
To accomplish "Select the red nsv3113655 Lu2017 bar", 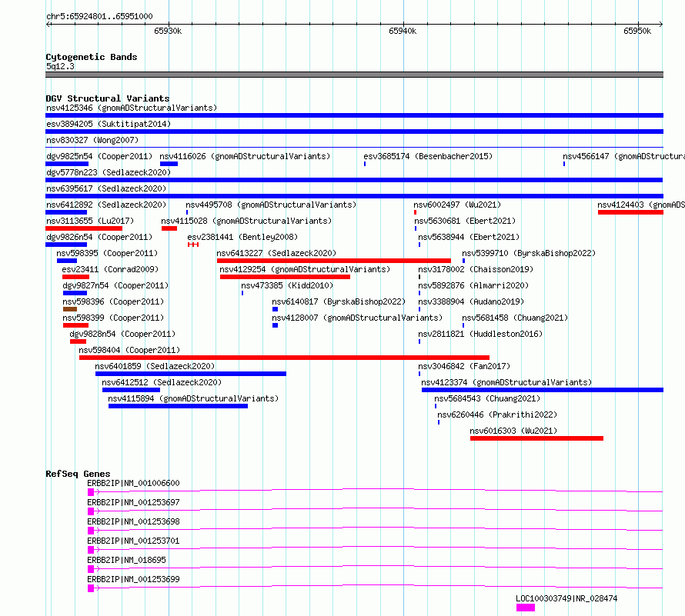I will click(84, 228).
